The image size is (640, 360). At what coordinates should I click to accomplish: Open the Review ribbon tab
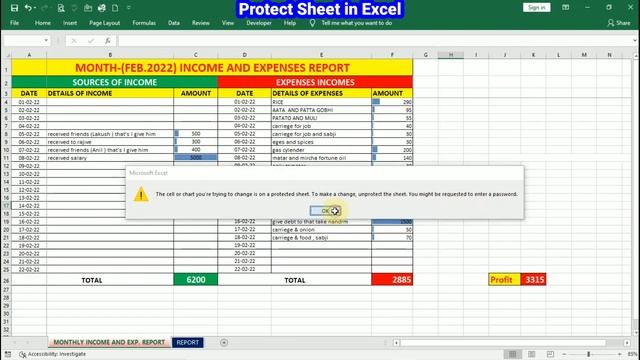pos(201,23)
